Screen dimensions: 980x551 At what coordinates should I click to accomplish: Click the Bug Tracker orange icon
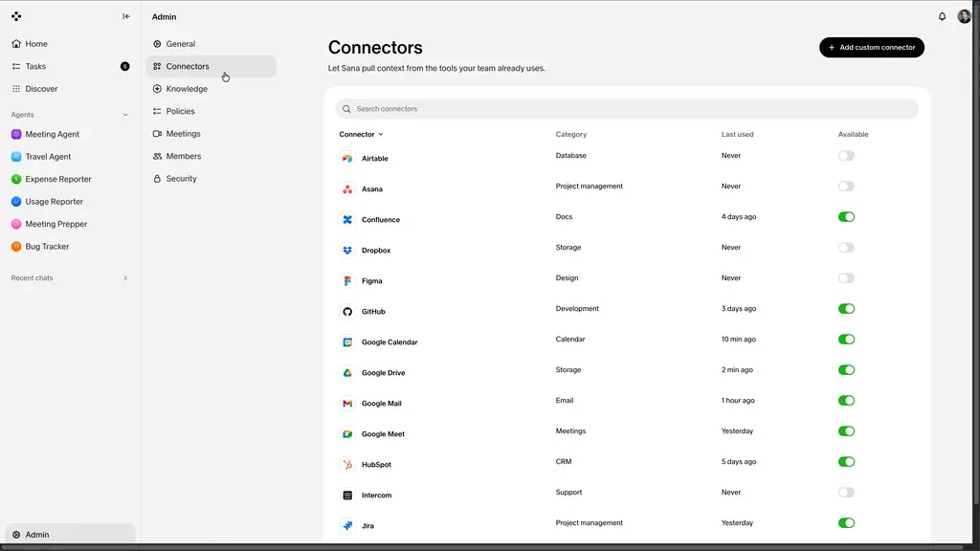[x=16, y=247]
